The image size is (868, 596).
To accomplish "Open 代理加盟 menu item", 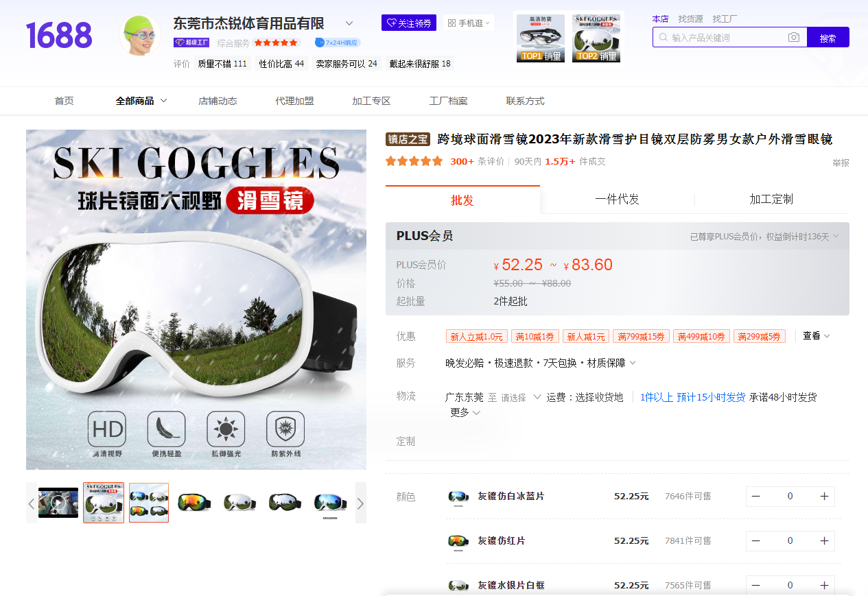I will tap(294, 101).
